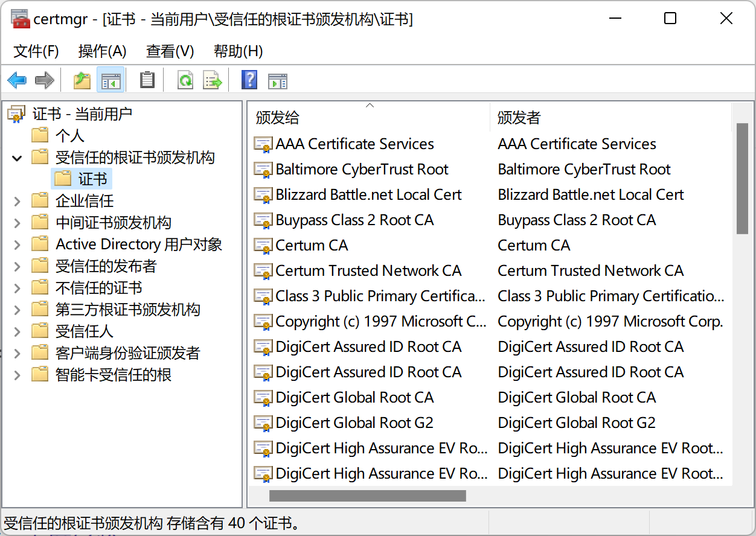
Task: Click Copyright (c) 1997 Microsoft Corp. issuer cell
Action: [610, 322]
